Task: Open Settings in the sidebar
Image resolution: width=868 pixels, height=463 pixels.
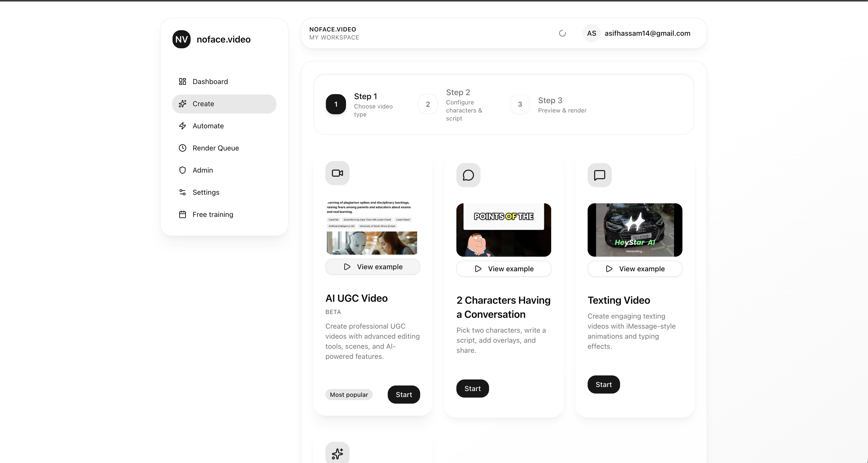Action: click(205, 192)
